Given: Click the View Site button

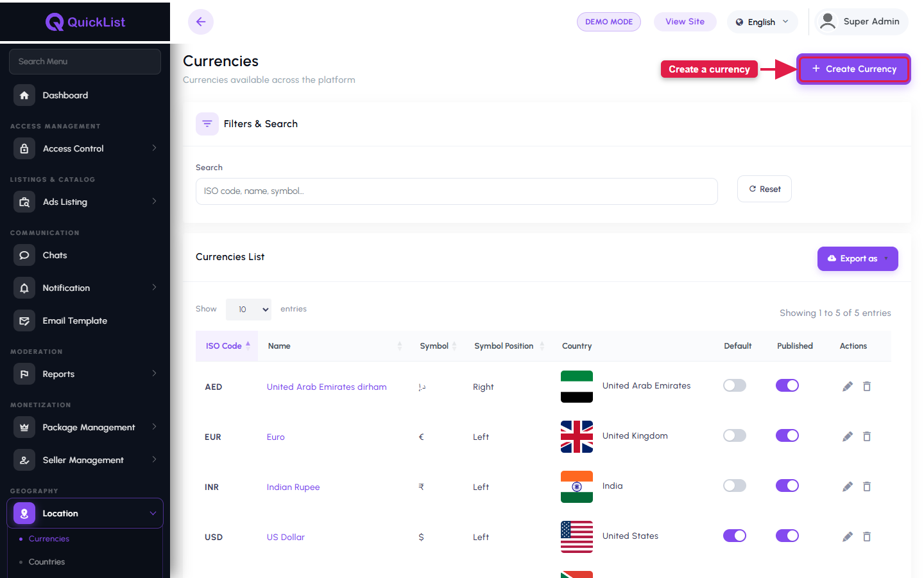Looking at the screenshot, I should coord(685,22).
